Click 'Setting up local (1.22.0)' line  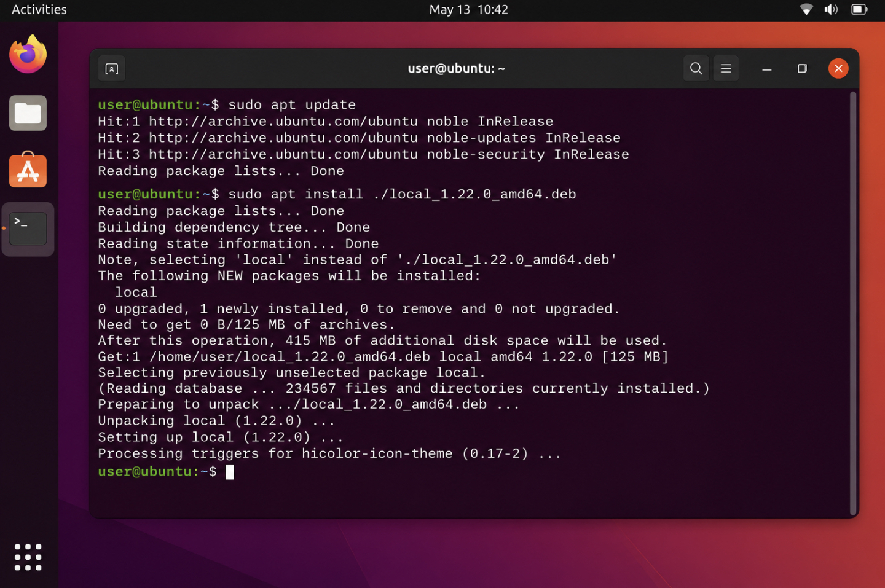pos(220,437)
